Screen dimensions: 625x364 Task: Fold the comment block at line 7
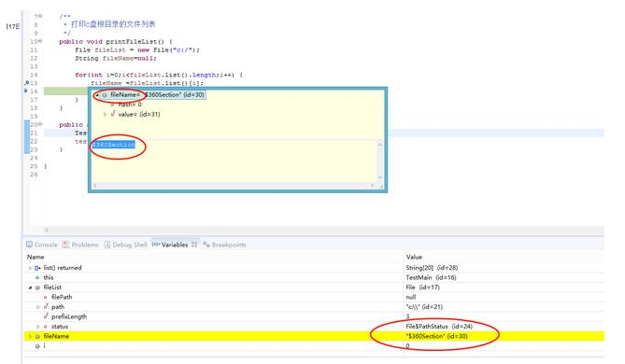[x=40, y=16]
